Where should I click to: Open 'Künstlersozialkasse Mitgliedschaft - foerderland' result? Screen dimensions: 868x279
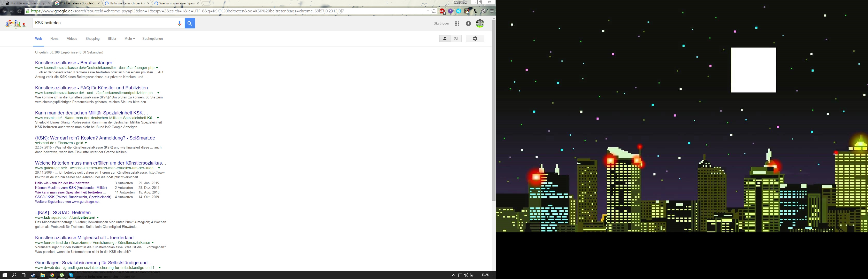tap(84, 238)
